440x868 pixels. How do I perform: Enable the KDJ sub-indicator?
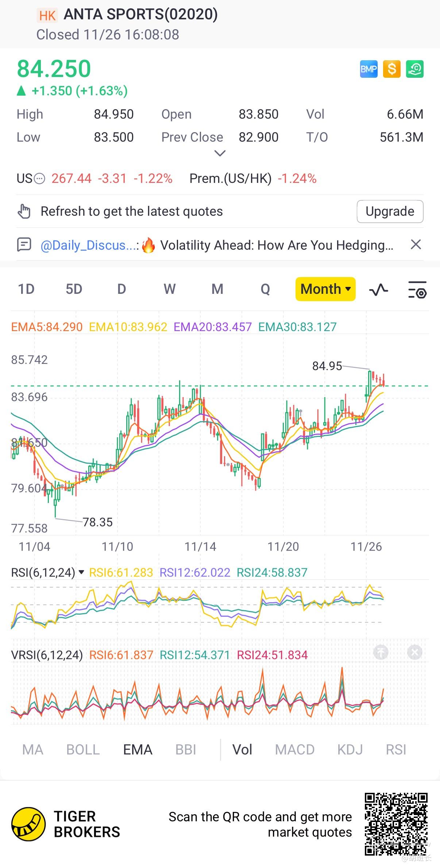tap(350, 750)
